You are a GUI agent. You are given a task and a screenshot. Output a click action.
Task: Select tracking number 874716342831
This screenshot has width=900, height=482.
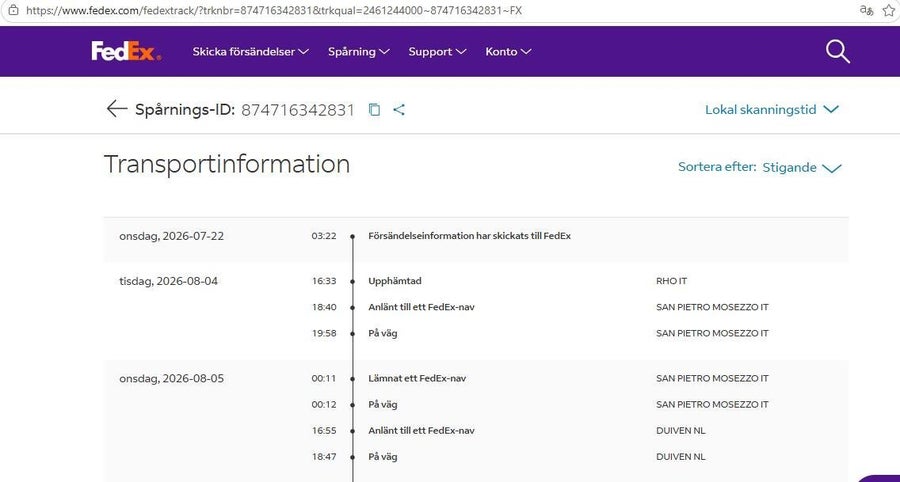[x=297, y=110]
